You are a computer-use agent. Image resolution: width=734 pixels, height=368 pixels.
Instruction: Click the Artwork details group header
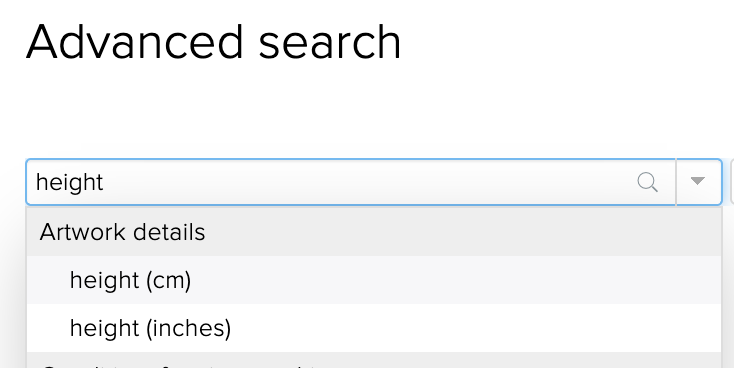pyautogui.click(x=374, y=232)
